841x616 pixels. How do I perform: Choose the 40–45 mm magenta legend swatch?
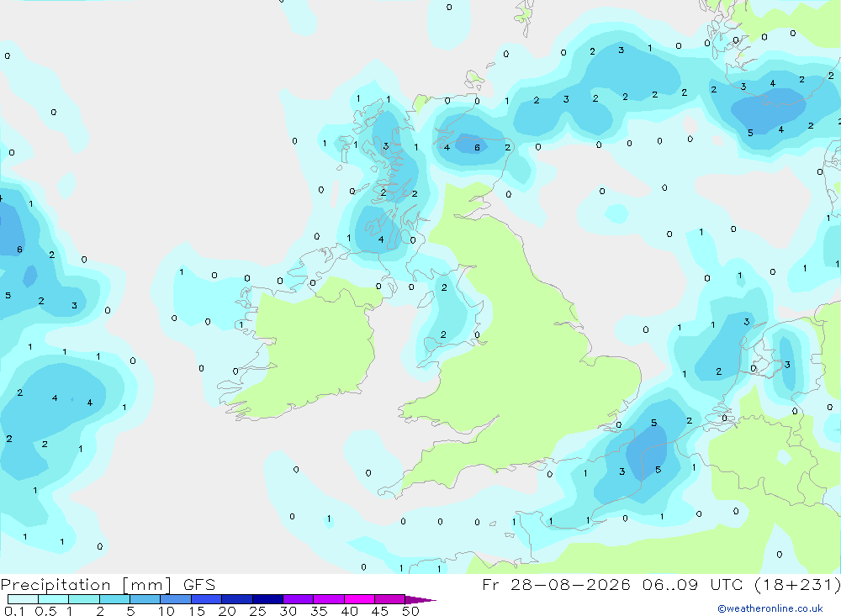click(359, 599)
